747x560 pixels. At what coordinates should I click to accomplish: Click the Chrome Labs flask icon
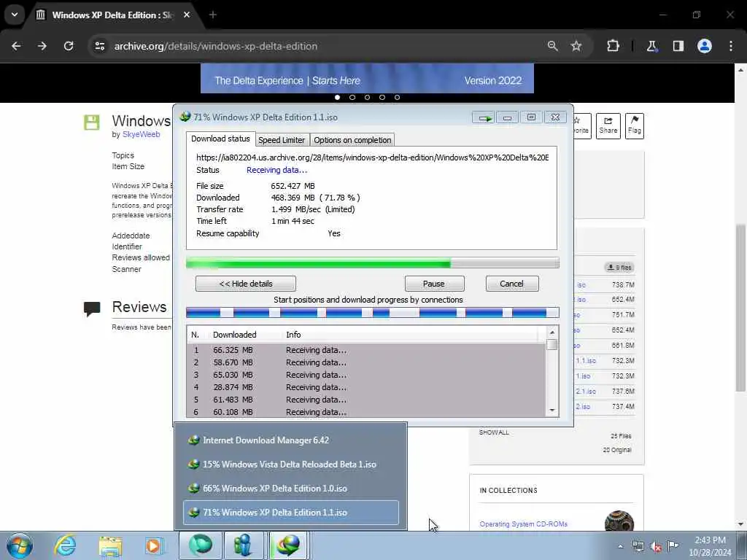(x=651, y=46)
